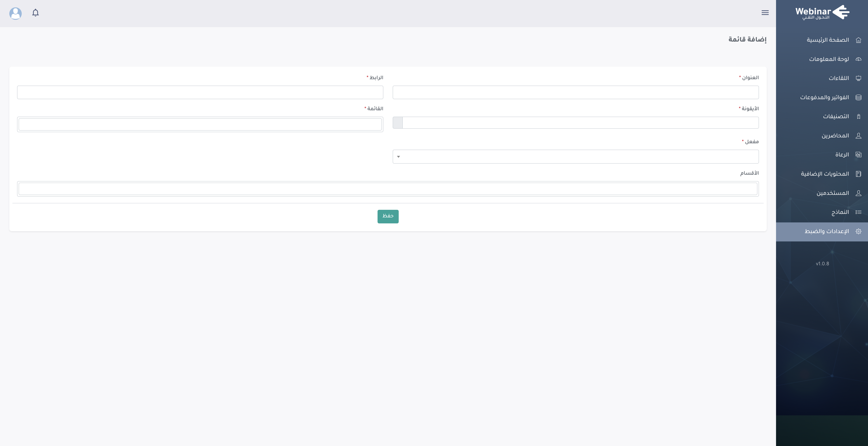868x446 pixels.
Task: Open المستخدمين menu item
Action: [822, 193]
